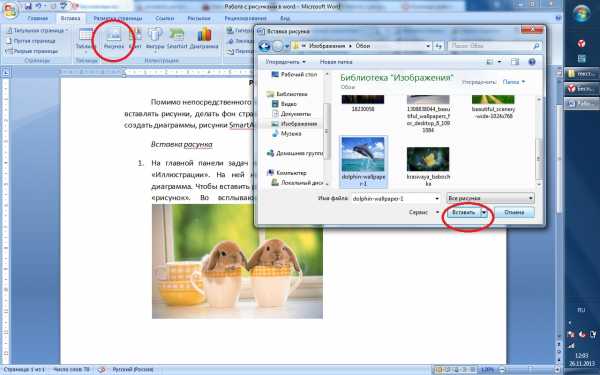Click the Office button orb
Image resolution: width=600 pixels, height=375 pixels.
tap(9, 10)
